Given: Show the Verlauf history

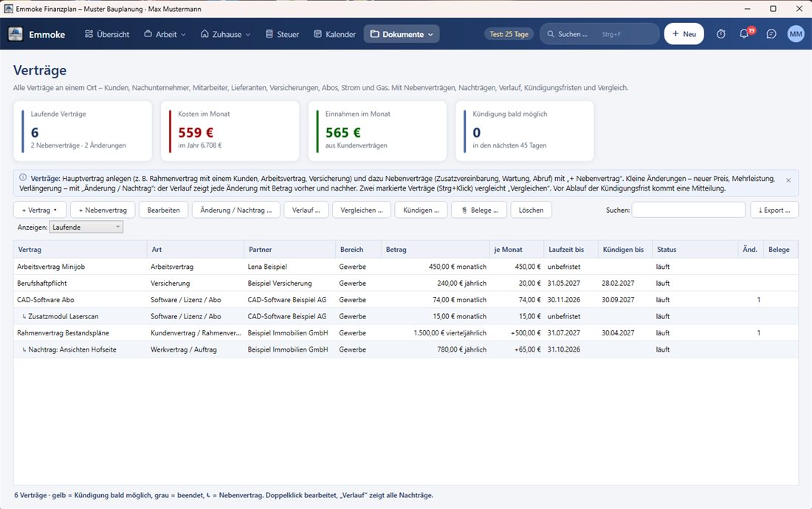Looking at the screenshot, I should [306, 210].
